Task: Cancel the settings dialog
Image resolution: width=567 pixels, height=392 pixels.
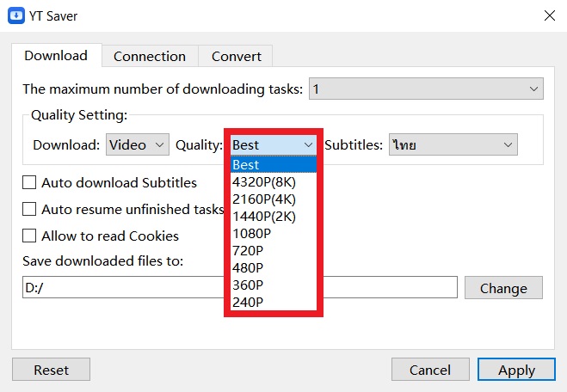Action: point(430,370)
